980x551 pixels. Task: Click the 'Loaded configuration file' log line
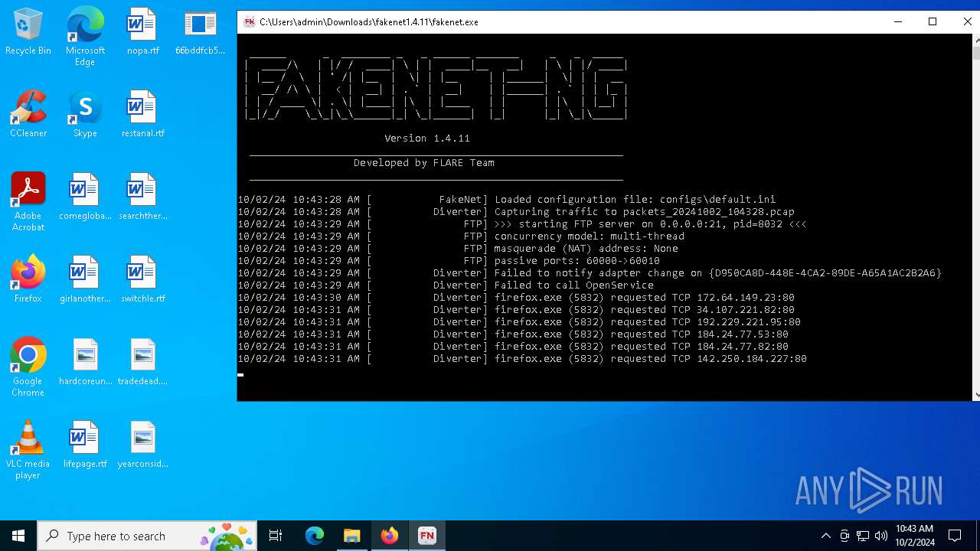(x=507, y=200)
